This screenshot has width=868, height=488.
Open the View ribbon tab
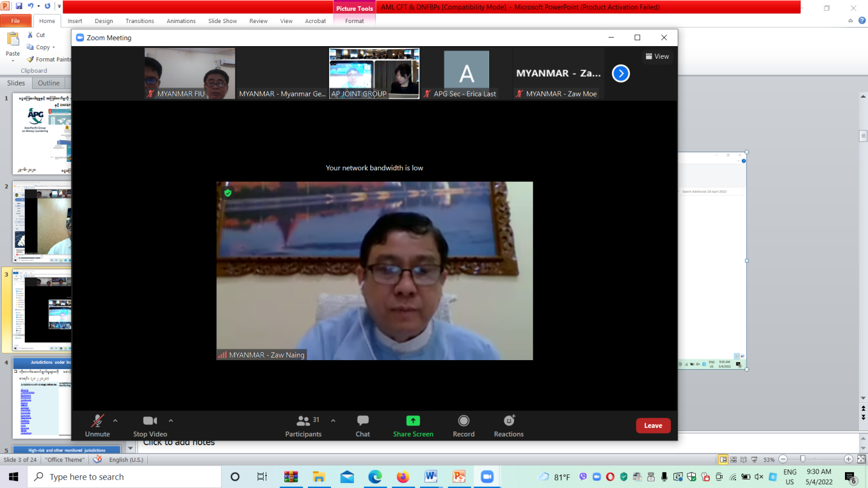point(286,21)
